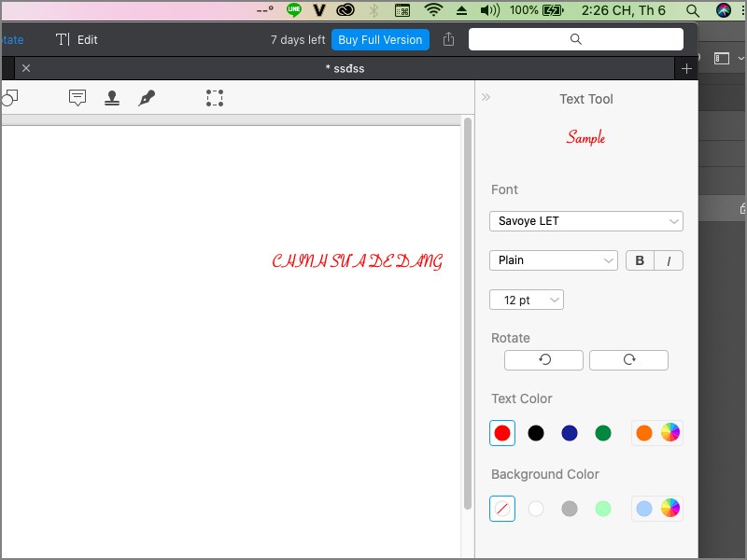Click the selection marquee tool icon
This screenshot has height=560, width=747.
pyautogui.click(x=215, y=98)
